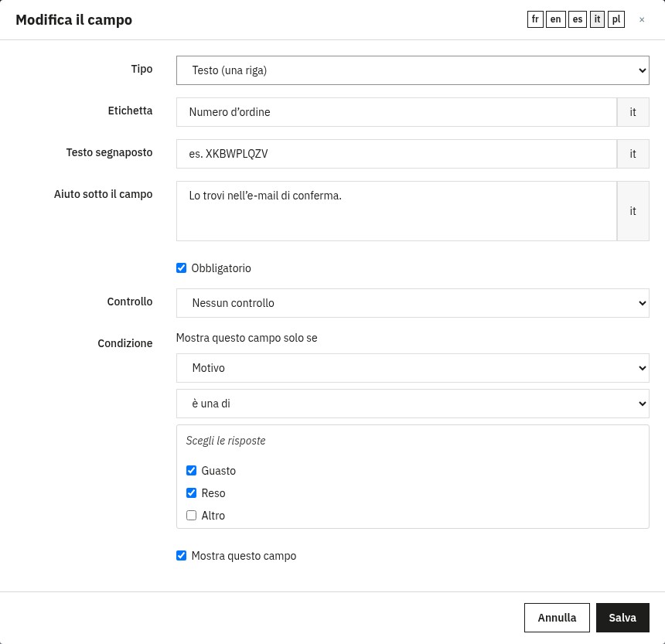Image resolution: width=665 pixels, height=644 pixels.
Task: Switch to the es language tab
Action: [578, 19]
